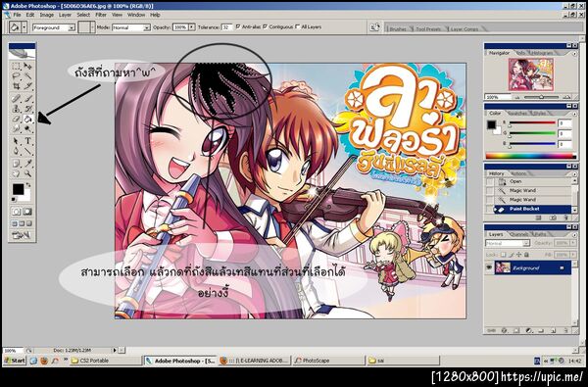Open the Select menu
The width and height of the screenshot is (588, 387).
tap(83, 15)
